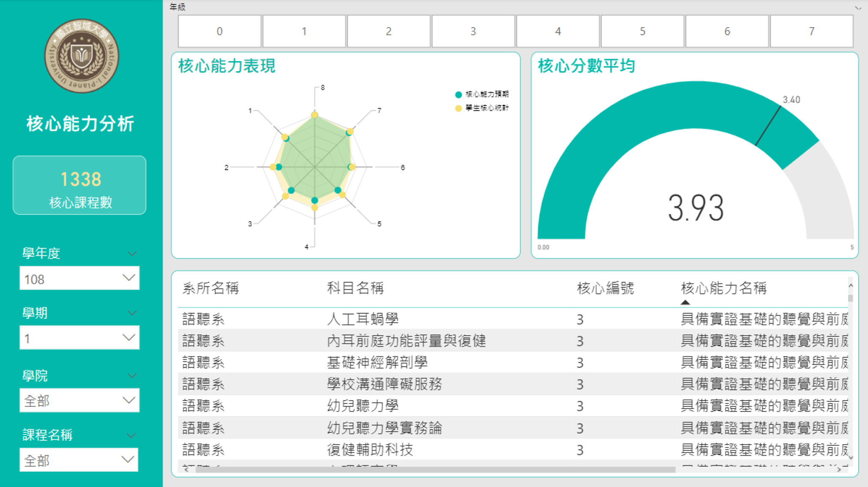Expand the 年級 slicer header chevron

coord(858,8)
